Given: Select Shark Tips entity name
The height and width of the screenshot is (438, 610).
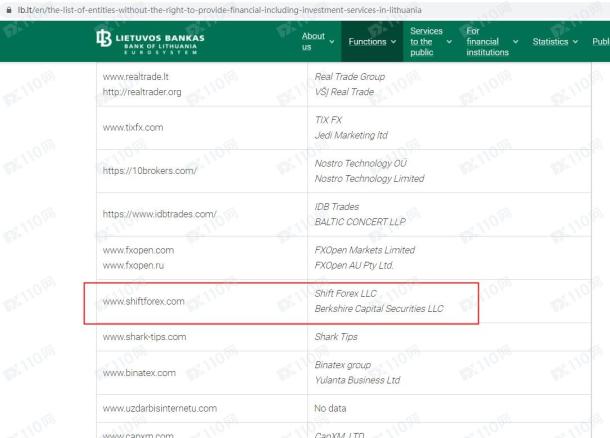Looking at the screenshot, I should click(336, 337).
